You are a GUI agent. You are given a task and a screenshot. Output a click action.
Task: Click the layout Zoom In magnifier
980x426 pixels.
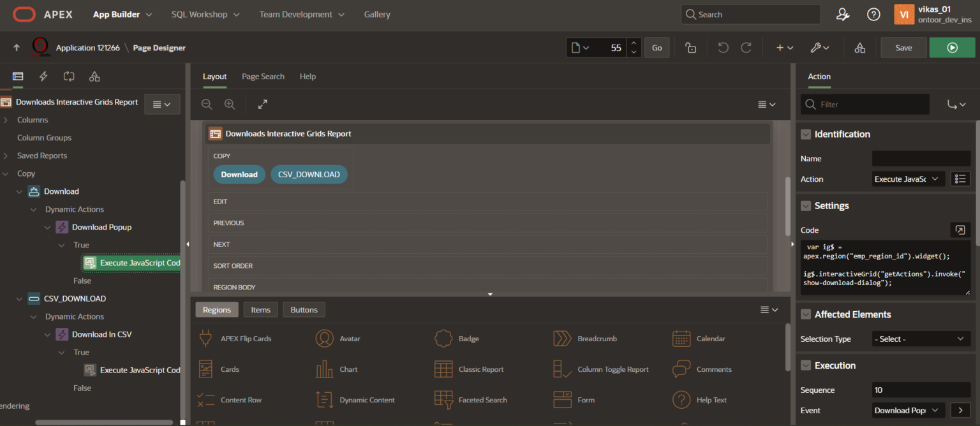pos(230,105)
